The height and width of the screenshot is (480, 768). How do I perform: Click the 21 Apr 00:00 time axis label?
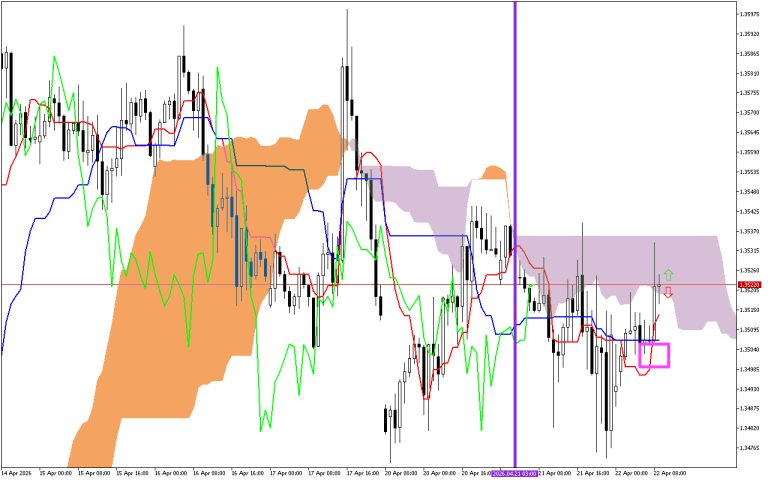tap(555, 474)
